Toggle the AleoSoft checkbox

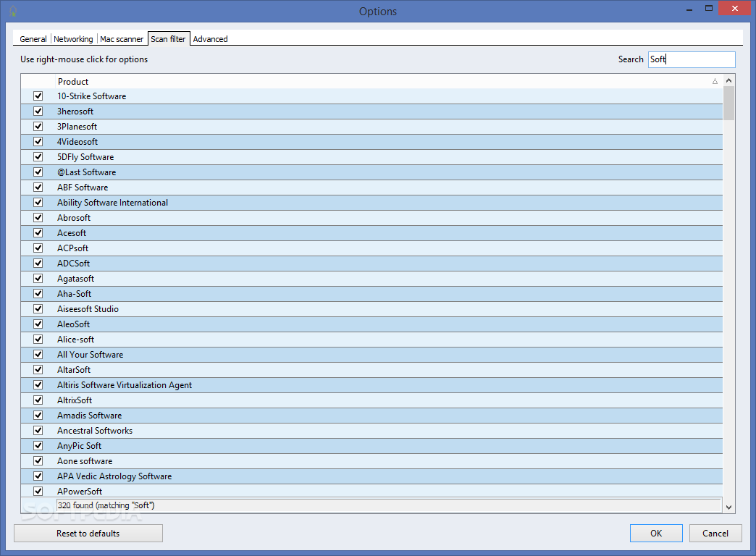point(38,324)
